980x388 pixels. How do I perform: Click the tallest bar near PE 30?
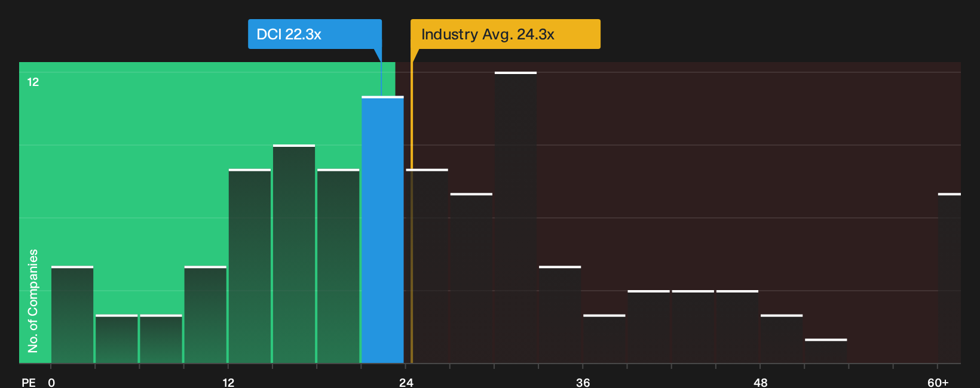516,217
